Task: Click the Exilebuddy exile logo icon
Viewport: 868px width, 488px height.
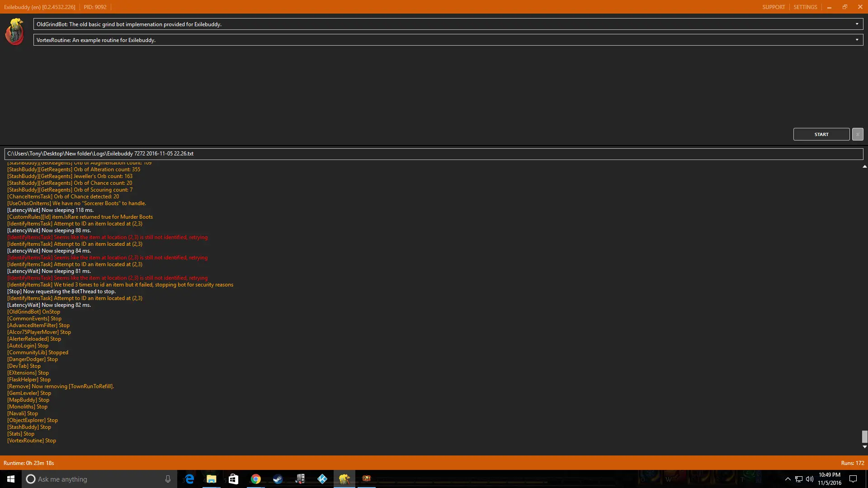Action: pyautogui.click(x=15, y=32)
